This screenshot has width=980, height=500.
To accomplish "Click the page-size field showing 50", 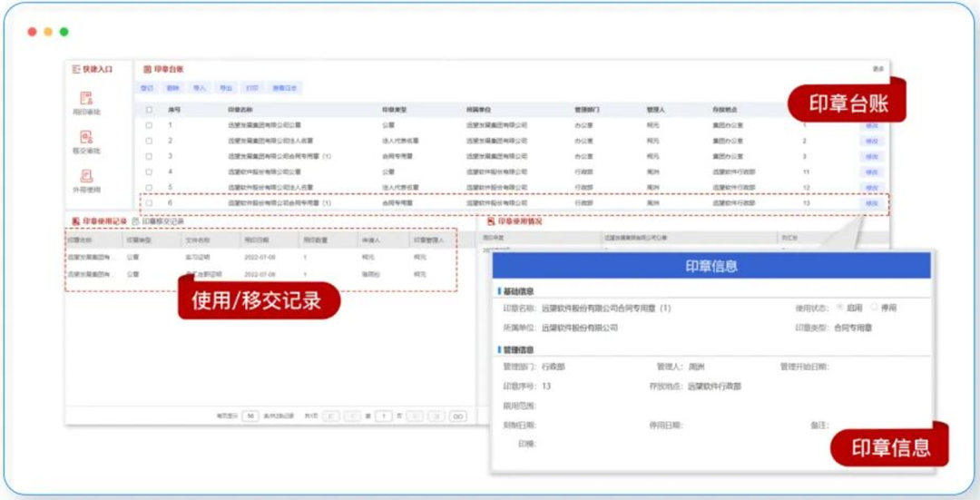I will (x=250, y=417).
